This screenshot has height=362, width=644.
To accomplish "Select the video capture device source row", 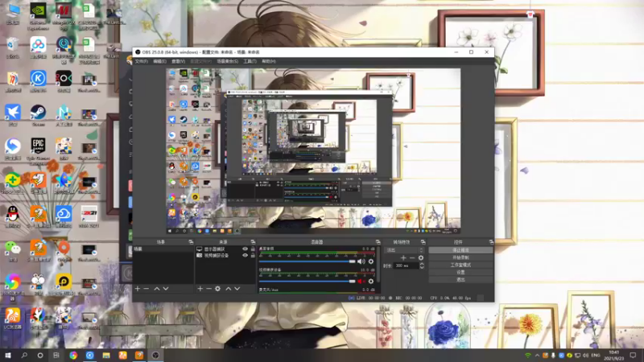I will point(225,255).
